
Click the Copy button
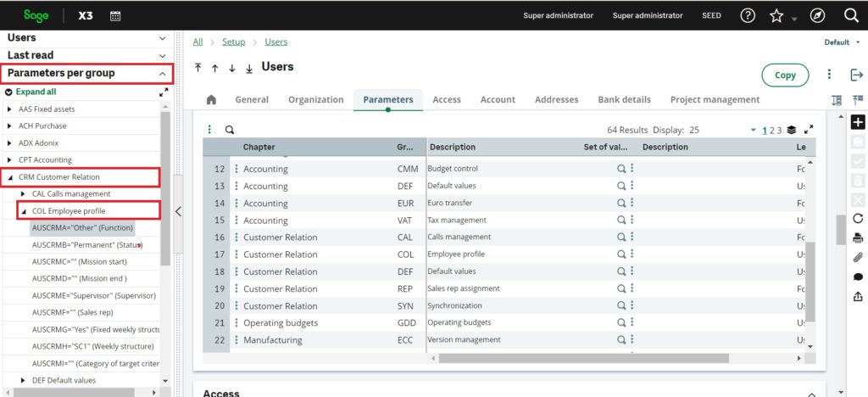point(785,75)
